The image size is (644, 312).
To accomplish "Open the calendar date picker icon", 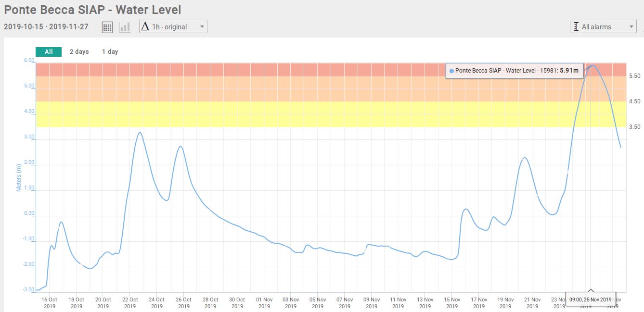I will coord(107,27).
